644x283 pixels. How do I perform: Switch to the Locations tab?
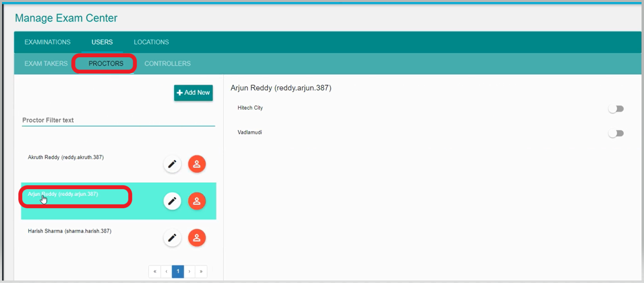coord(151,42)
